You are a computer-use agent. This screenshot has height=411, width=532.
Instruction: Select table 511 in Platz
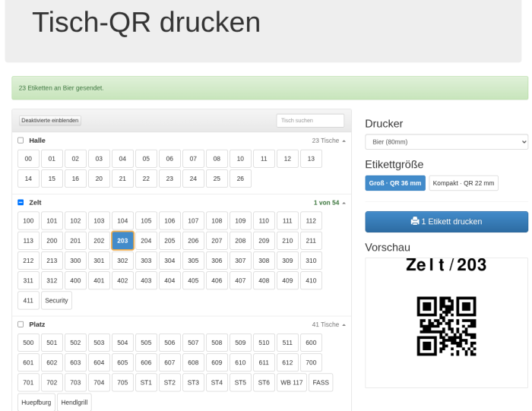[x=287, y=343]
